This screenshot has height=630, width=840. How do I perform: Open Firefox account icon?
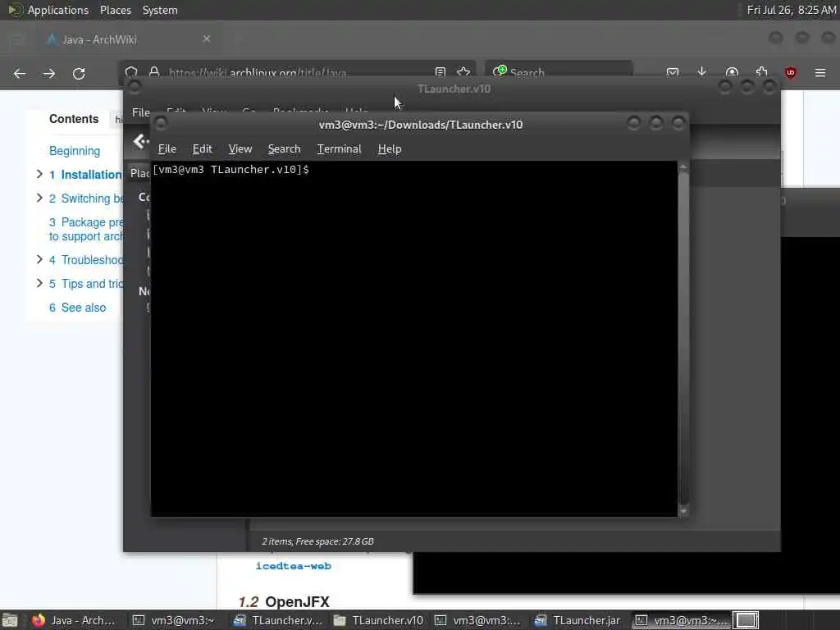732,72
